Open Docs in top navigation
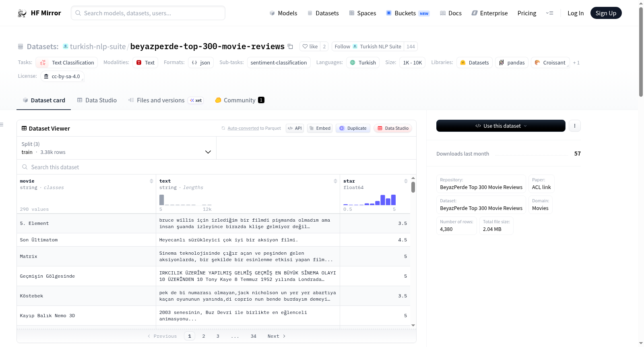644x347 pixels. coord(451,13)
